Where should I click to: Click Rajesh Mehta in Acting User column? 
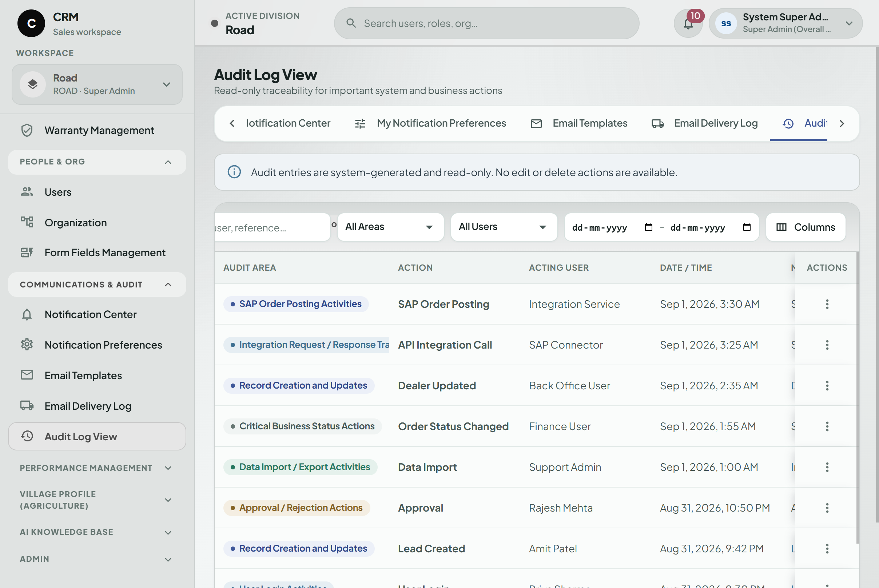561,508
